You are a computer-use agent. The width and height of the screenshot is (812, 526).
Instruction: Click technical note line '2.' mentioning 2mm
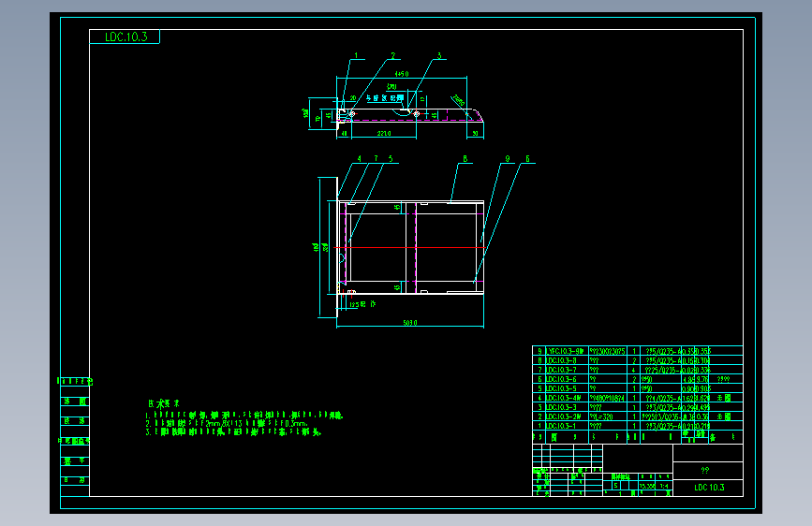[x=227, y=423]
